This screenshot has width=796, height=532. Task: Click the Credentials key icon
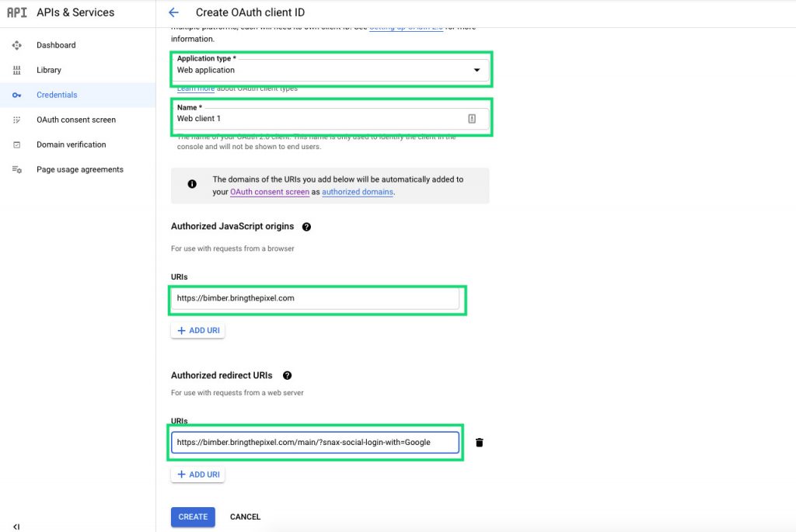pos(17,95)
